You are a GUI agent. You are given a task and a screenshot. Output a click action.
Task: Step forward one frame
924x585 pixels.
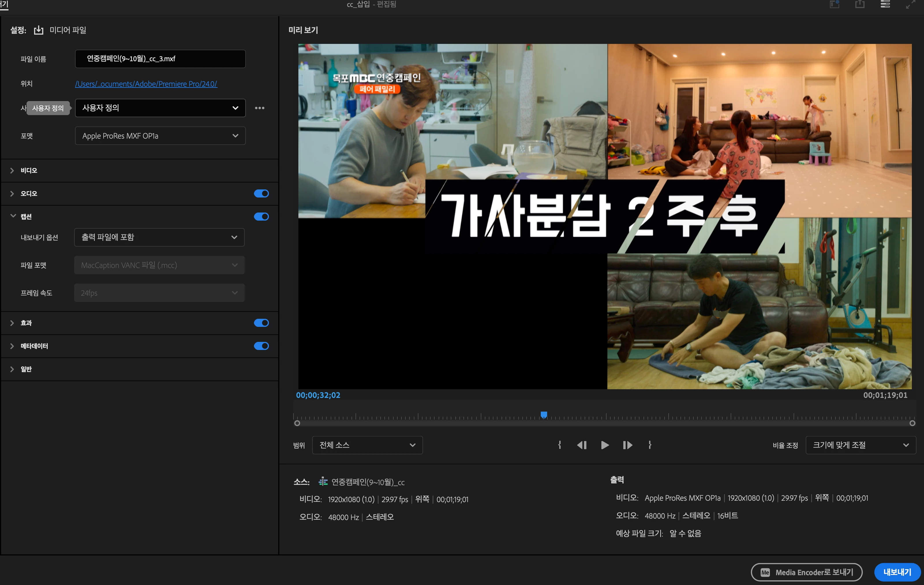click(x=627, y=445)
